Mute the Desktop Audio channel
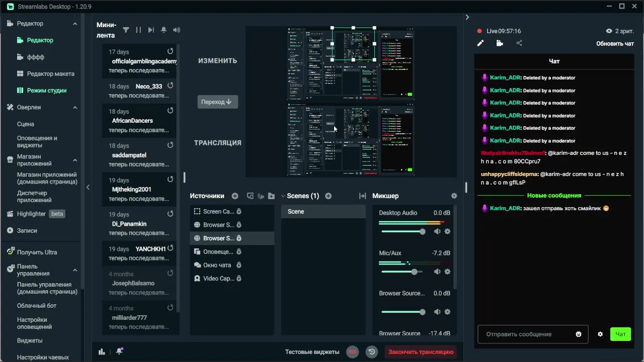644x362 pixels. coord(437,231)
